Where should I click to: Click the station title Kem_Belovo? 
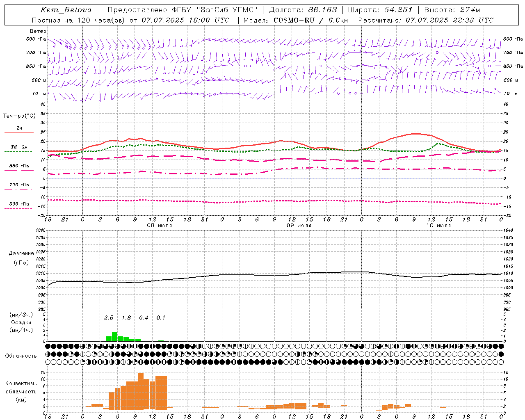tap(66, 10)
